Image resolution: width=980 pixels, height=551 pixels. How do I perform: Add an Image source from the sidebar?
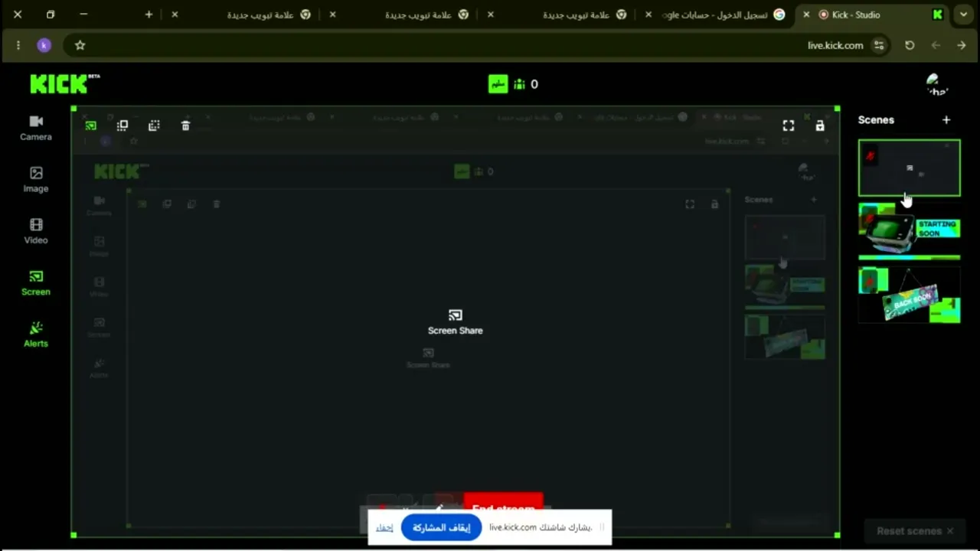pos(36,180)
